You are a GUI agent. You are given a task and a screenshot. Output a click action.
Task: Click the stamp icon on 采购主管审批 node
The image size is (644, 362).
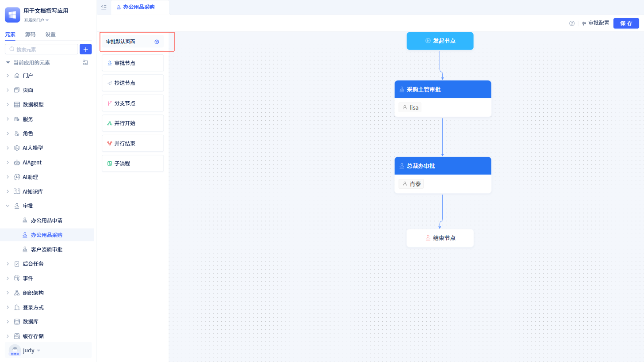(x=402, y=89)
